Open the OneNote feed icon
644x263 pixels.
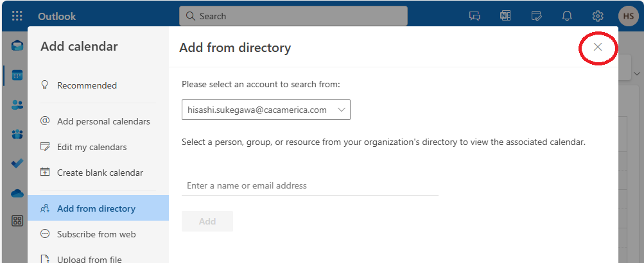505,16
